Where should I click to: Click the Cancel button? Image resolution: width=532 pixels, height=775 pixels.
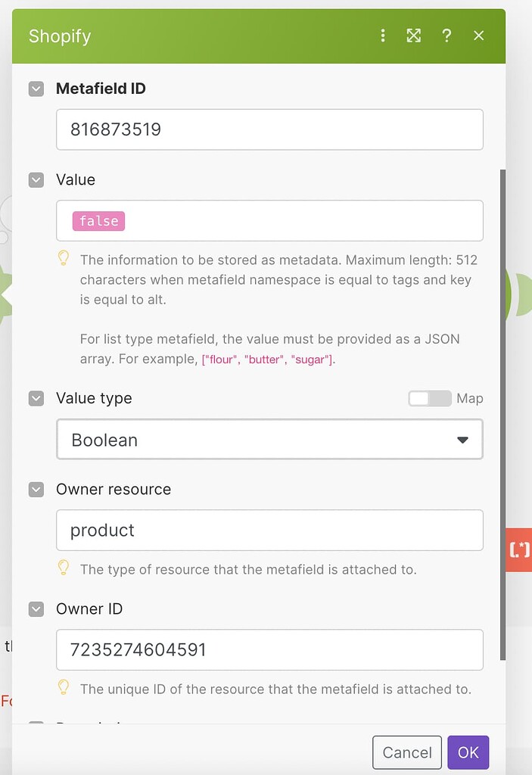[407, 752]
